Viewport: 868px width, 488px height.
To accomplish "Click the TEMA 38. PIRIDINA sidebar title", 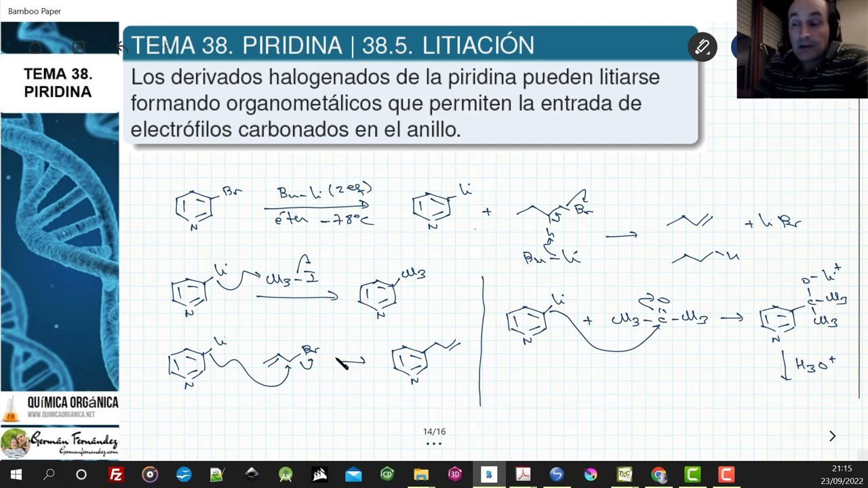I will click(58, 83).
